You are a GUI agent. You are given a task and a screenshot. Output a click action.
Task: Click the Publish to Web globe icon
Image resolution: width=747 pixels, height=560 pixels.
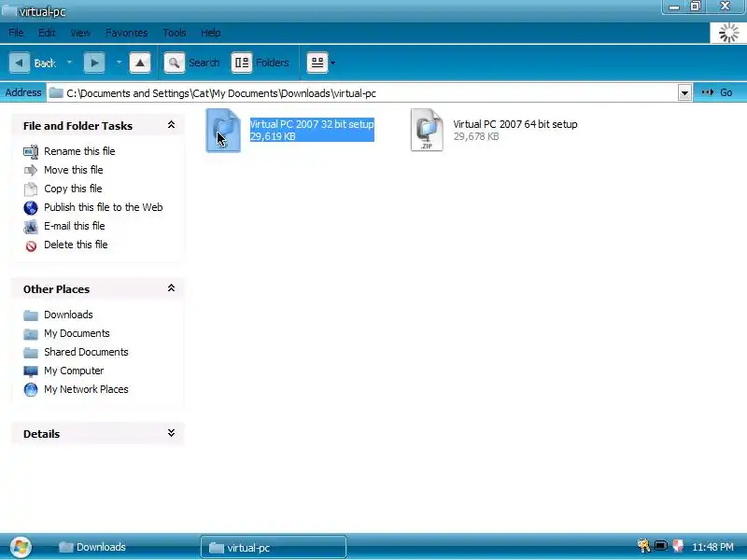click(x=31, y=207)
